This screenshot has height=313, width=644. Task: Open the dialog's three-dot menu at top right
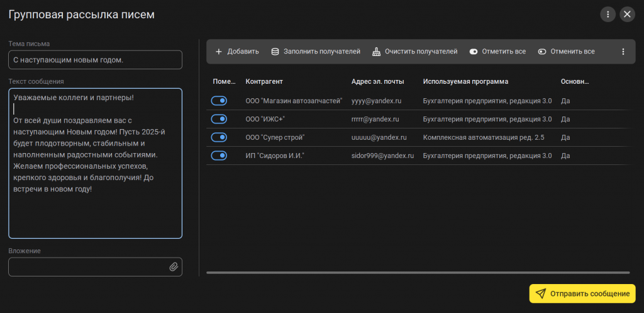(608, 15)
